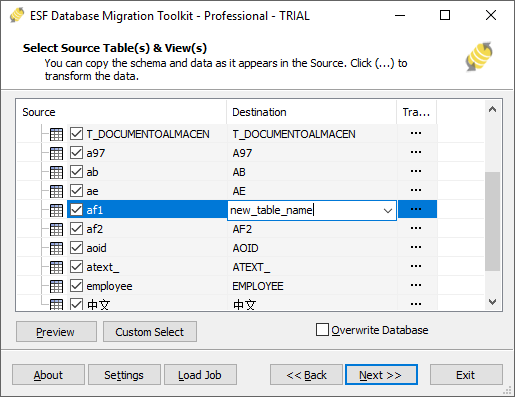Select the employee source row label
The height and width of the screenshot is (397, 515).
109,286
